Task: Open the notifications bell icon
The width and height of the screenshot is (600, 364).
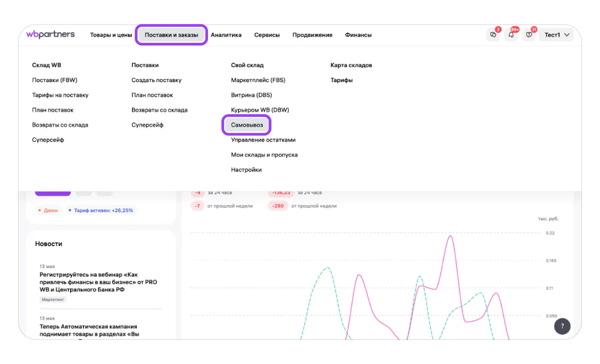Action: click(x=511, y=35)
